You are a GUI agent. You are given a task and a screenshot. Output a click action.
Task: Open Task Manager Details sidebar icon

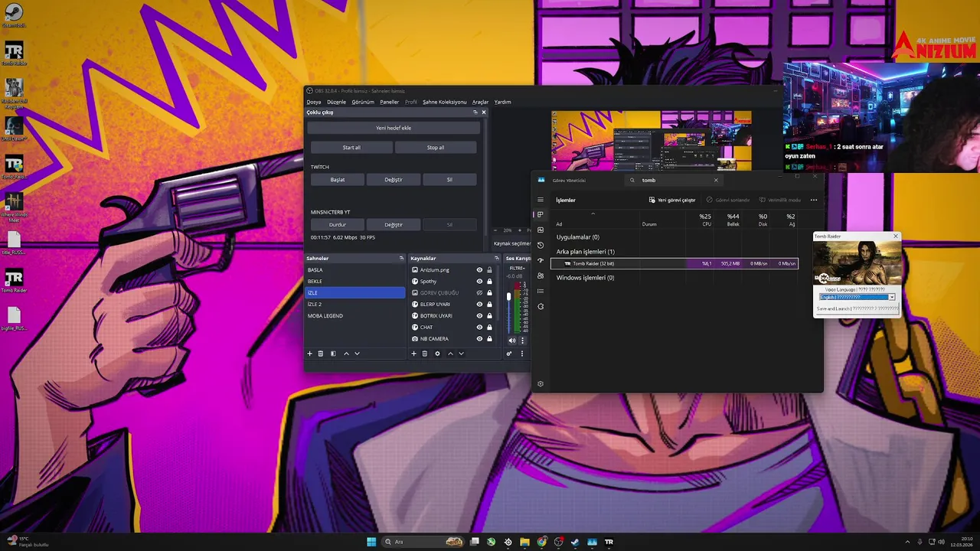click(541, 291)
